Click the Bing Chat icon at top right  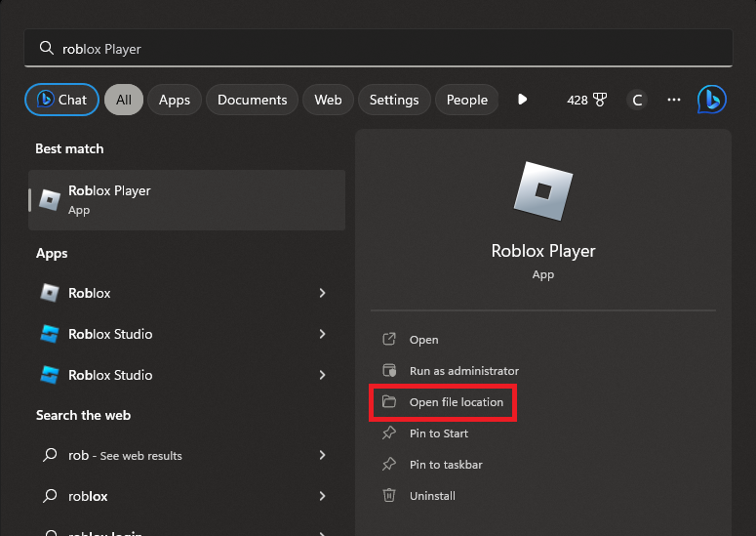tap(712, 100)
